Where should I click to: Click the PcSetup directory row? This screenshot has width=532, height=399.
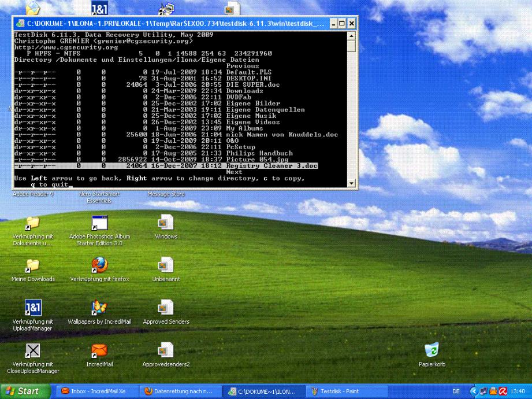pos(135,147)
